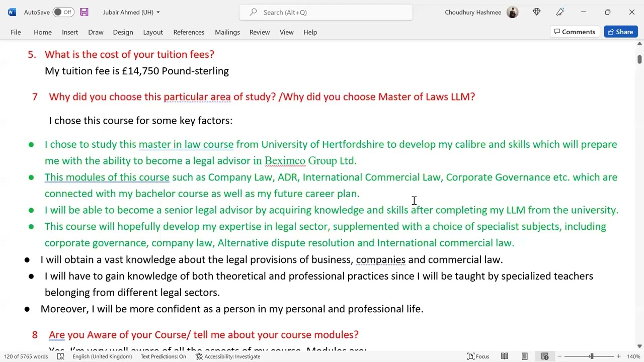Click the 140% zoom level indicator

(633, 356)
